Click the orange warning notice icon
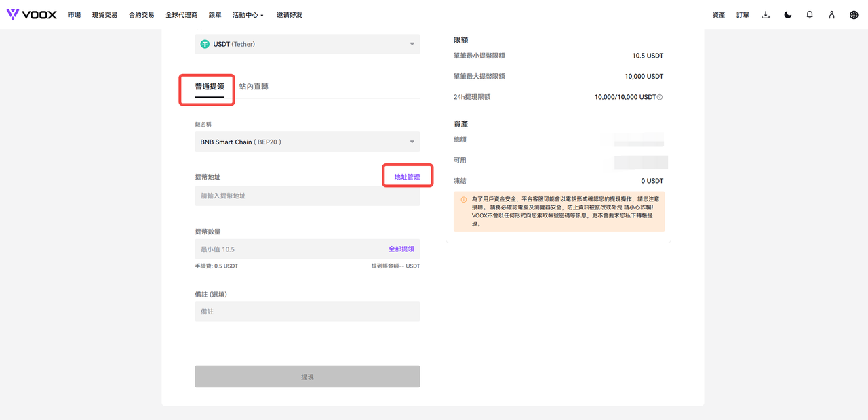The height and width of the screenshot is (420, 868). [x=464, y=200]
